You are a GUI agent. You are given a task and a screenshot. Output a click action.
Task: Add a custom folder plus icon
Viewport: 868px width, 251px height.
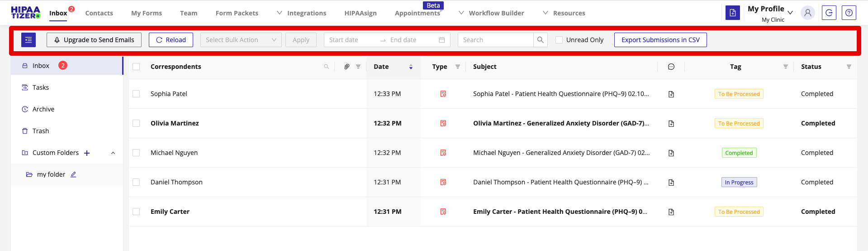[87, 153]
